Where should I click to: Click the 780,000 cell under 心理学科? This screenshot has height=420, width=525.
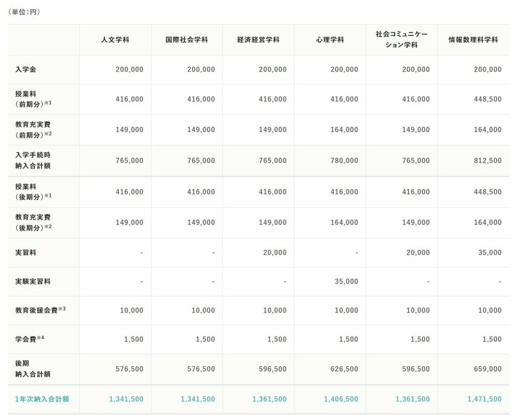click(345, 160)
